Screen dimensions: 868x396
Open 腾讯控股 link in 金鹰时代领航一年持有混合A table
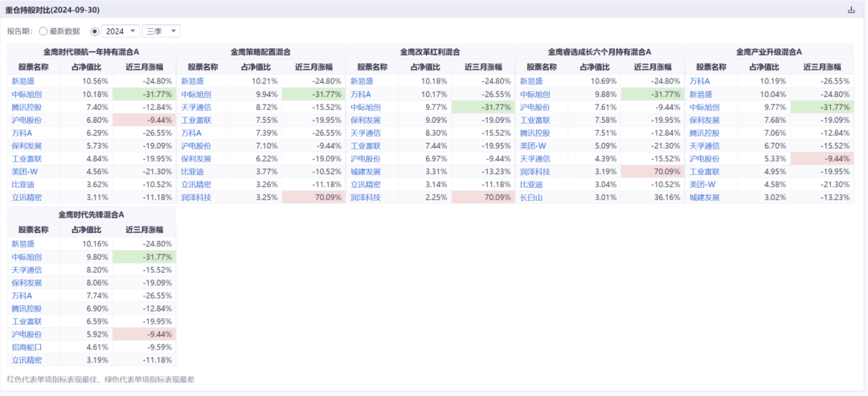point(27,107)
